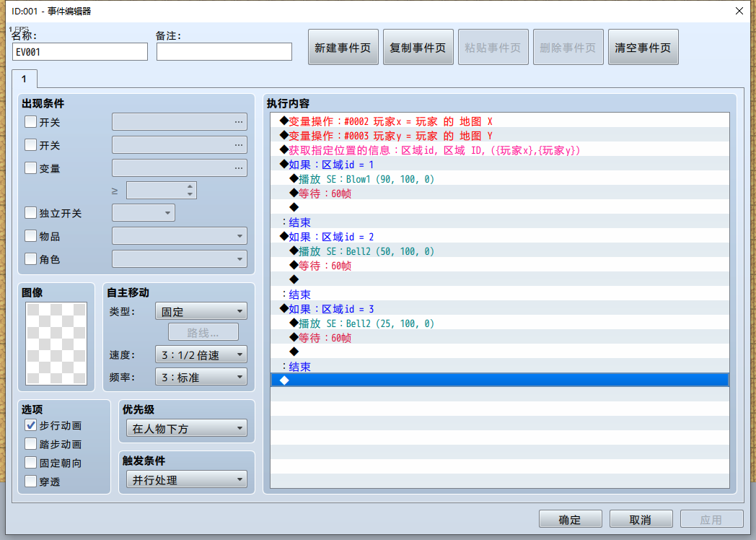
Task: Uncheck the 步行动画 option
Action: tap(30, 425)
